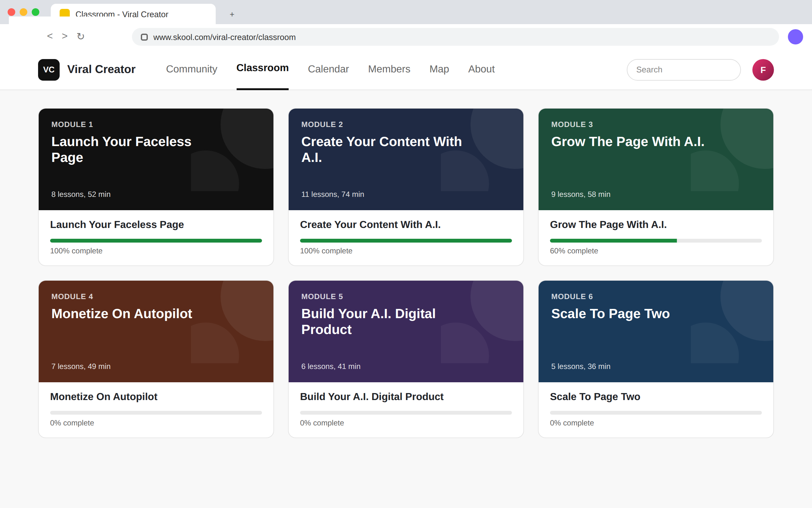Click the "MODULE 5" label

tap(322, 296)
